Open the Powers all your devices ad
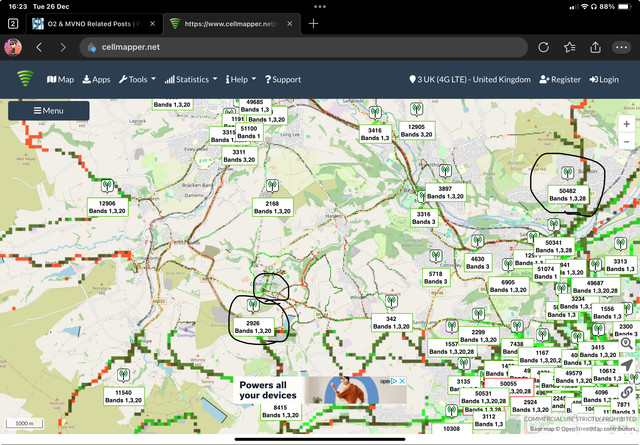Screen dimensions: 640x445 (320, 390)
